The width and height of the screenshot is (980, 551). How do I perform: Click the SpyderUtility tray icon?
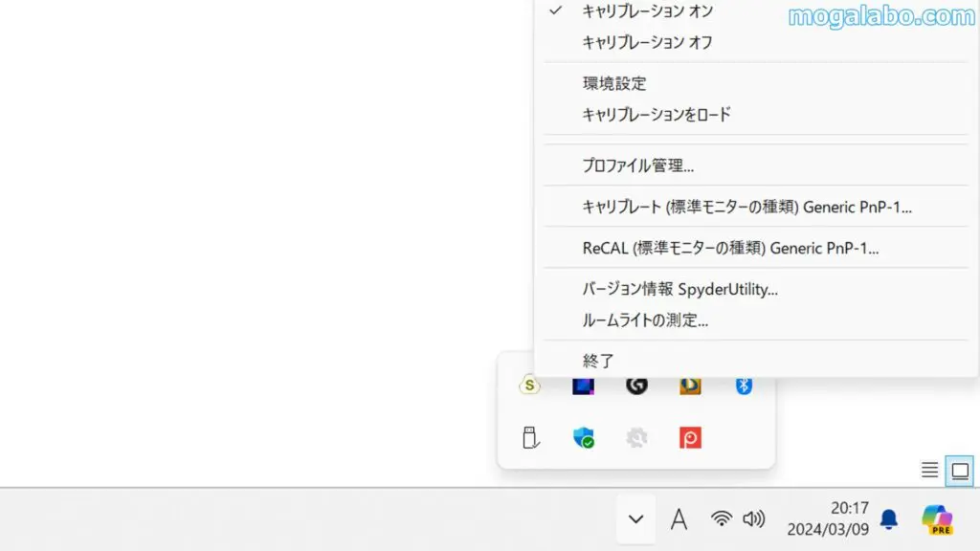pos(529,386)
